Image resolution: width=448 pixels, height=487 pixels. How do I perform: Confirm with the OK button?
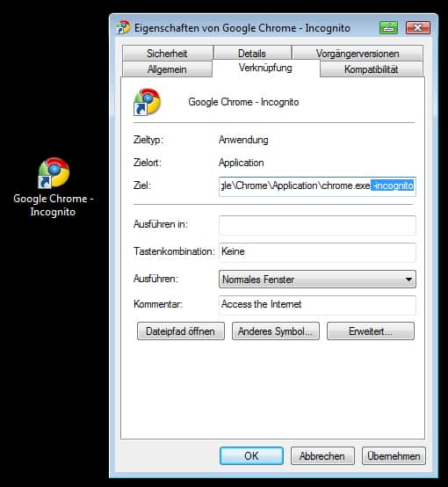251,455
